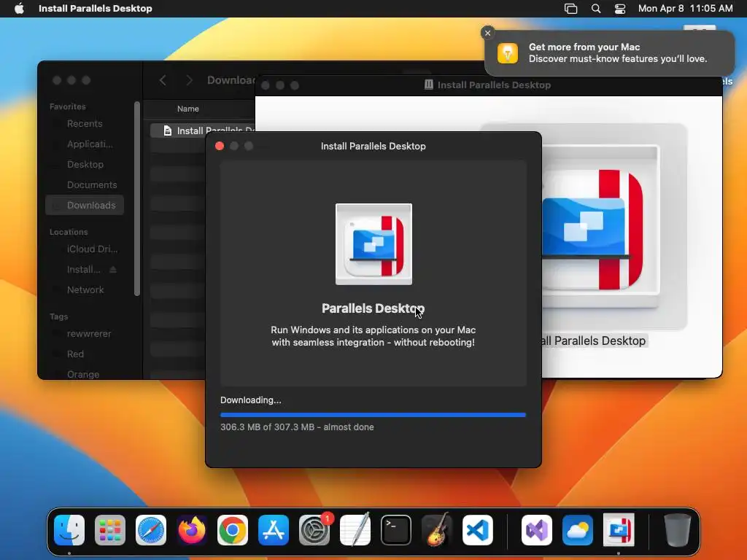Dismiss the Get more from your Mac notification
747x560 pixels.
pyautogui.click(x=487, y=33)
